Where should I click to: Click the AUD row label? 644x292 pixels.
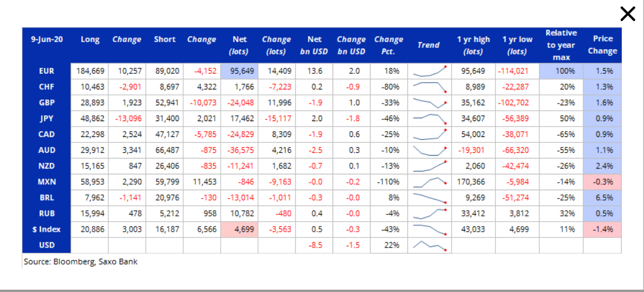tap(47, 150)
